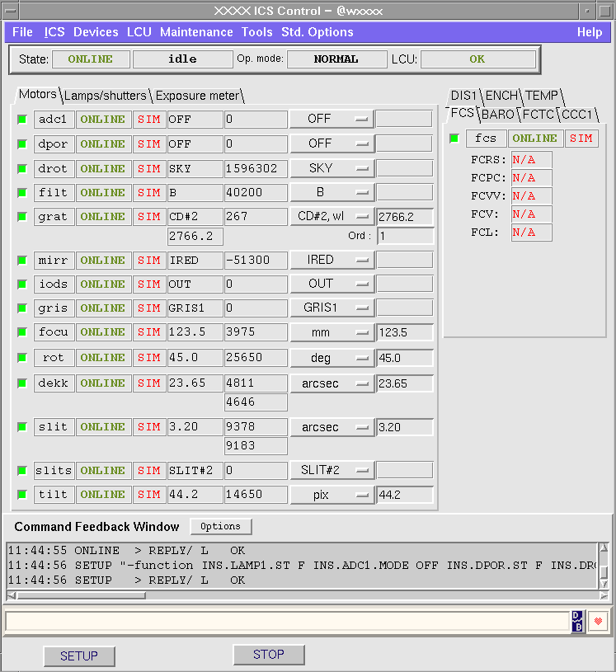Toggle the fcs green checkbox
The height and width of the screenshot is (672, 616).
tap(454, 139)
